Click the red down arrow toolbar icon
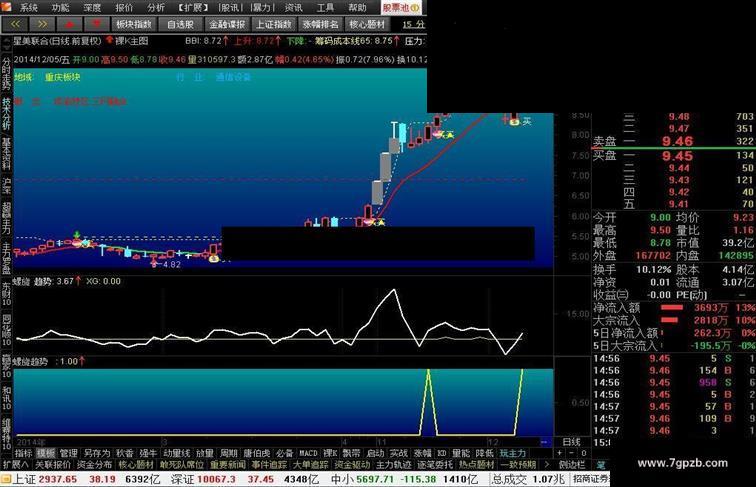Viewport: 756px width, 487px height. click(96, 24)
